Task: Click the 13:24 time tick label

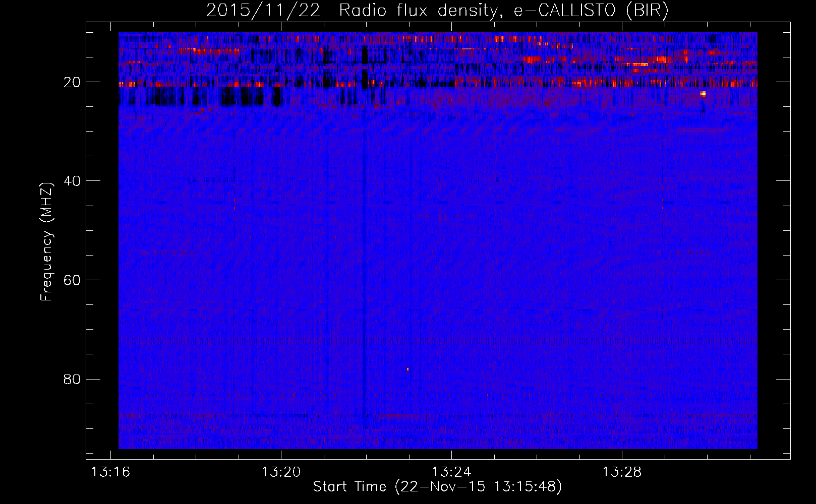Action: click(451, 472)
